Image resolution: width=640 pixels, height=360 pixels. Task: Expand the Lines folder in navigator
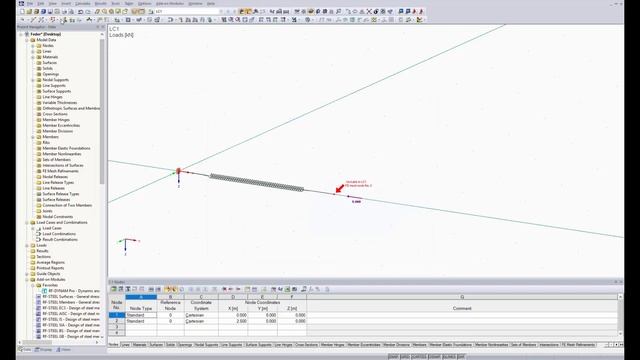point(33,51)
